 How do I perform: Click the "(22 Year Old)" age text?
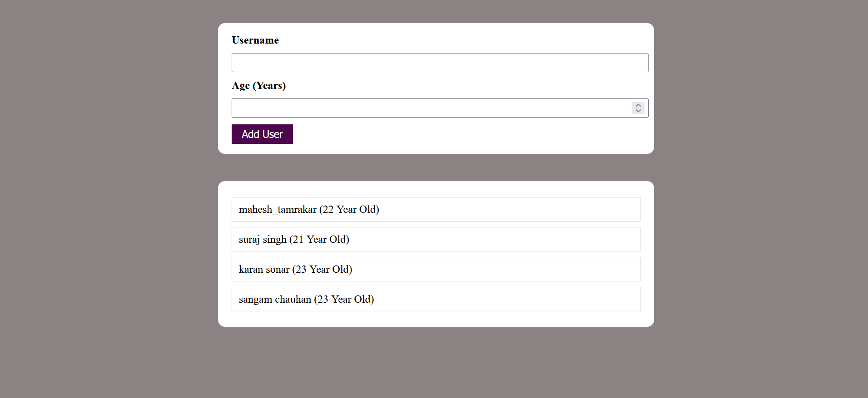(x=349, y=210)
